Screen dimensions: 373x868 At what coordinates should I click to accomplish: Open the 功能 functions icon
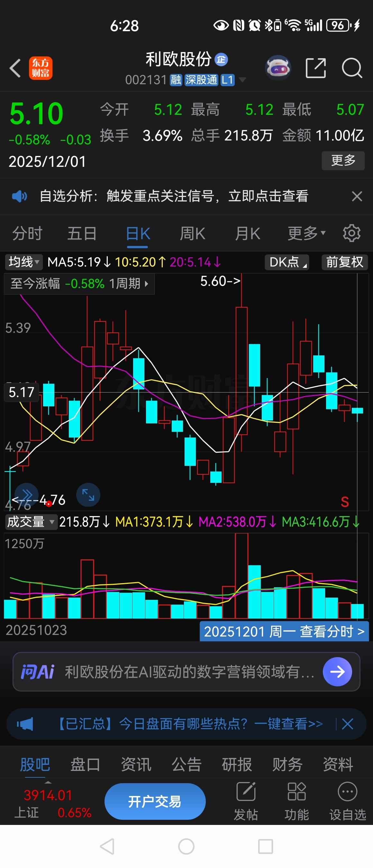[296, 801]
